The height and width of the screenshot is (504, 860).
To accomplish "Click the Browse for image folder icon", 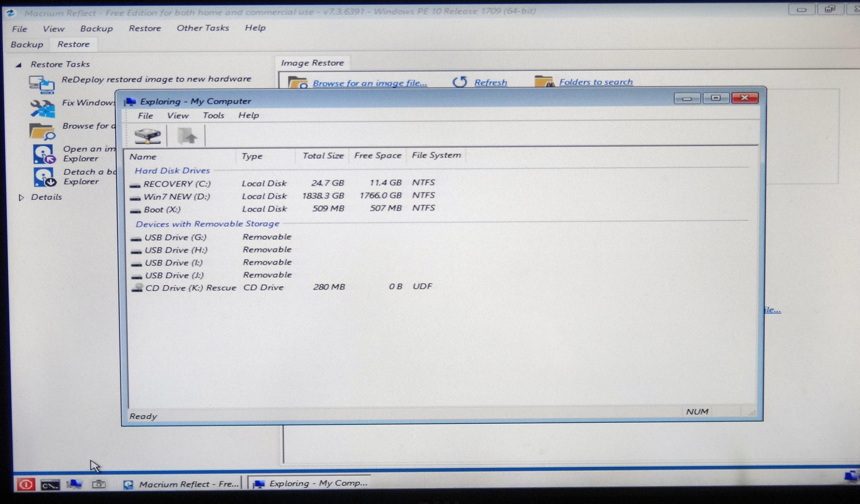I will point(42,132).
